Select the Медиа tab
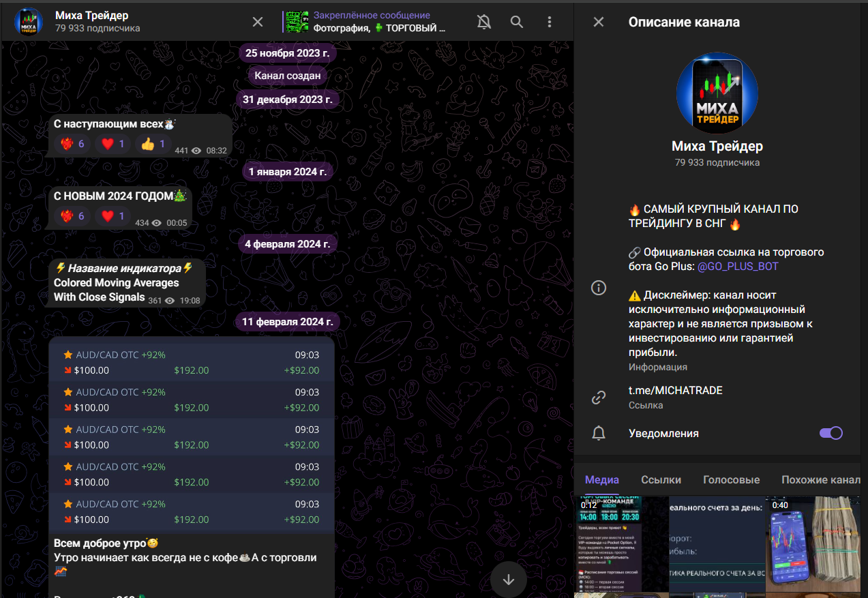Viewport: 868px width, 598px height. click(x=601, y=479)
